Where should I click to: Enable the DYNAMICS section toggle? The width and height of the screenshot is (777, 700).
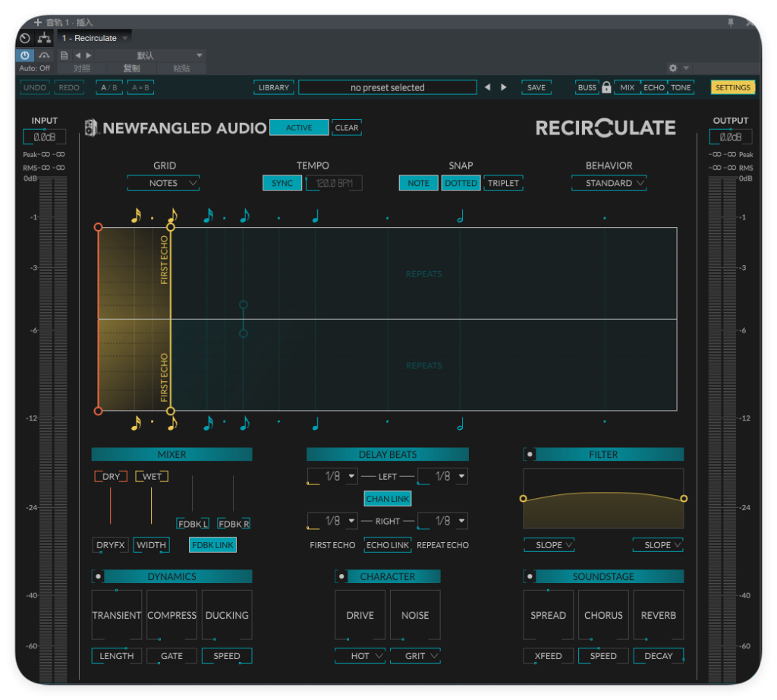[x=98, y=576]
